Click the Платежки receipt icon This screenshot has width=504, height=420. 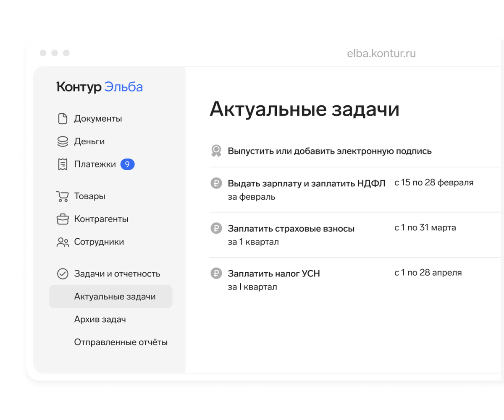tap(62, 164)
